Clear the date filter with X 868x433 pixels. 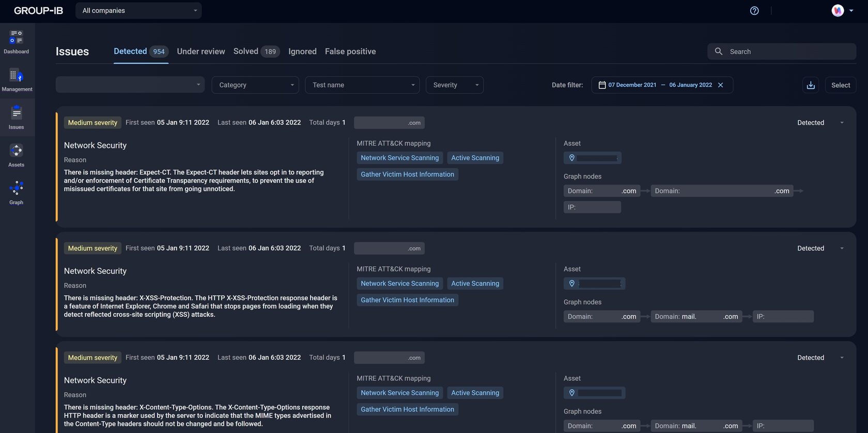coord(721,85)
